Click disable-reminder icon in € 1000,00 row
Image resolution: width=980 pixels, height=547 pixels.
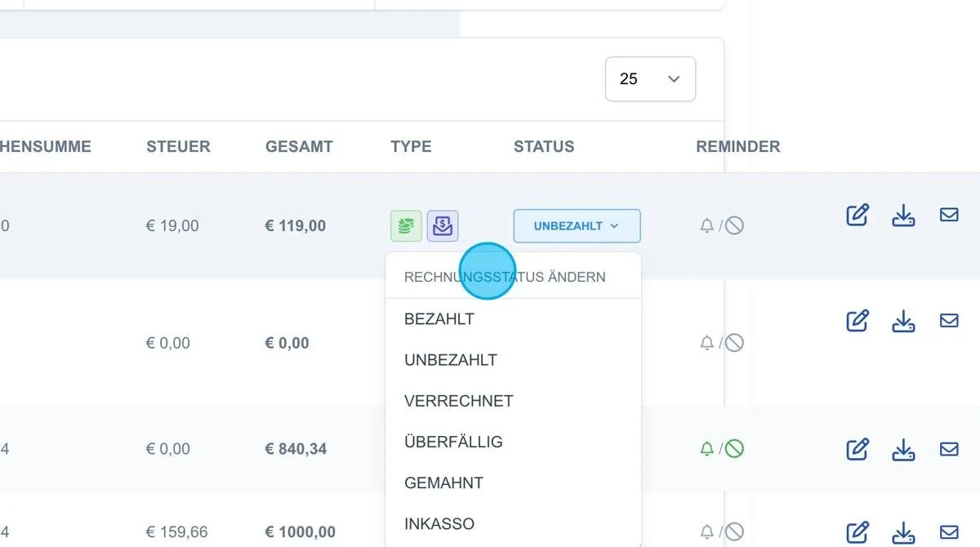pos(734,531)
